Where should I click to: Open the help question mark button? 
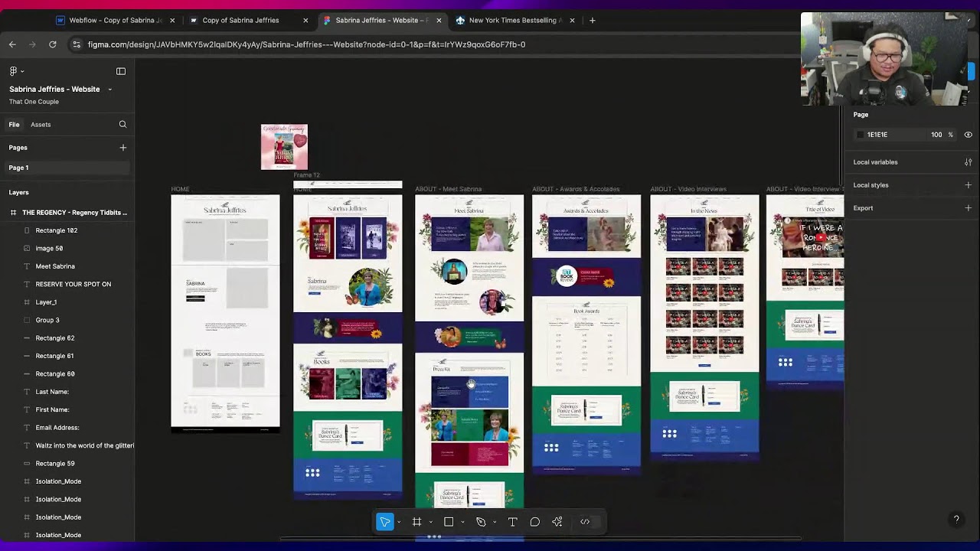pos(955,520)
